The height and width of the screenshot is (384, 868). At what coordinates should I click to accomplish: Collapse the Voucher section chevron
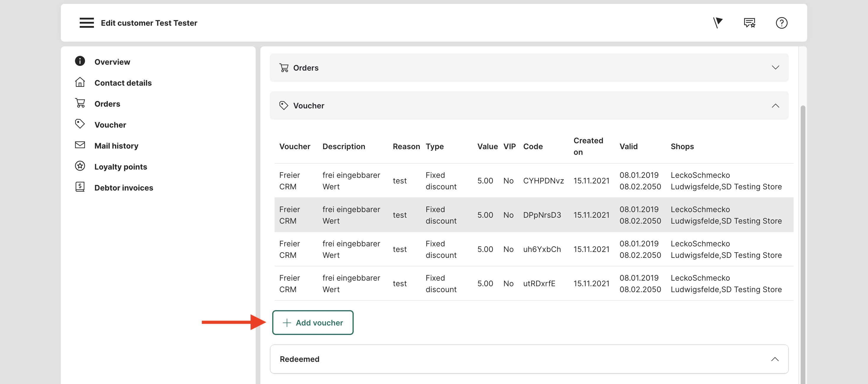tap(775, 106)
